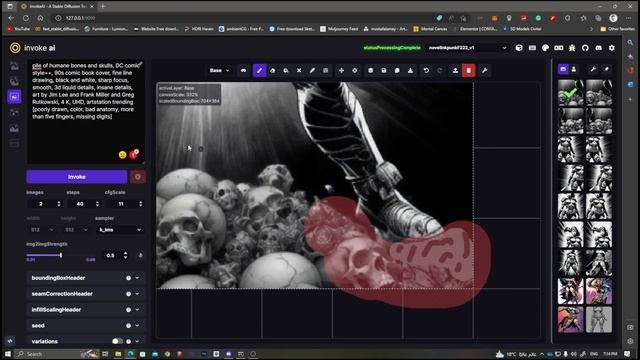Screen dimensions: 640x360
Task: Open the model selection dropdown in header
Action: (467, 48)
